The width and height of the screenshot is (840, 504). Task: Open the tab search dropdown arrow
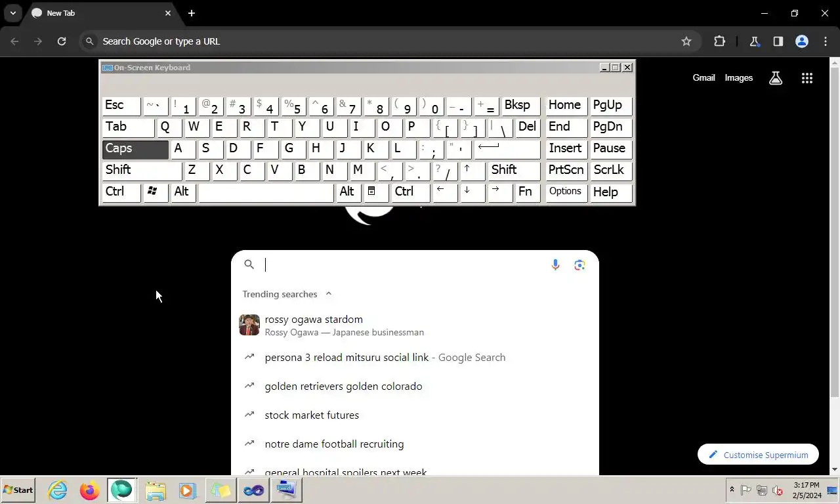[x=13, y=13]
